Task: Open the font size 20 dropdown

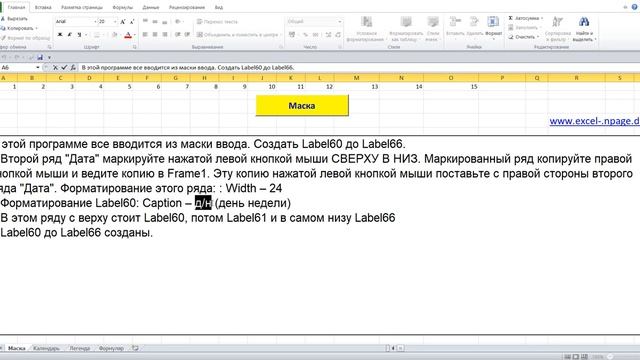Action: tap(115, 22)
